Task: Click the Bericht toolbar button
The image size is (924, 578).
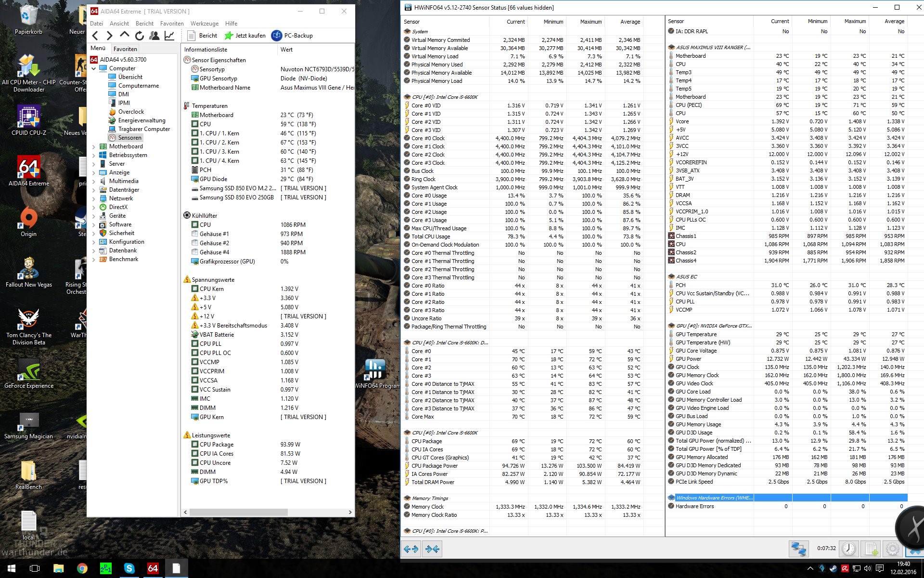Action: point(202,36)
